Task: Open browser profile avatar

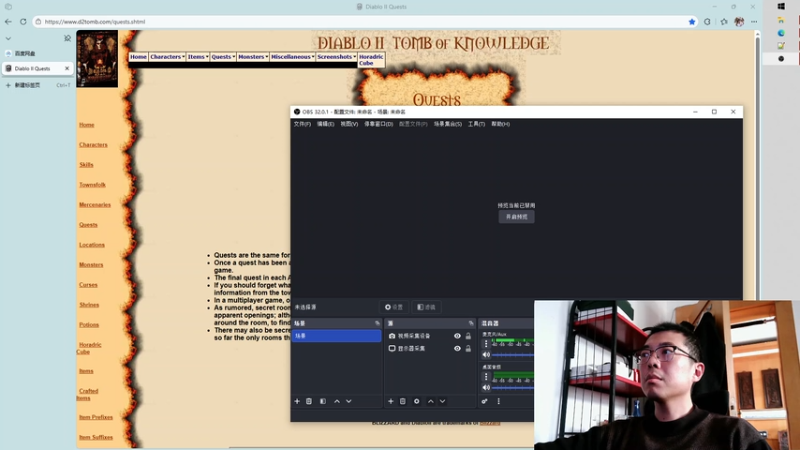Action: pyautogui.click(x=739, y=21)
